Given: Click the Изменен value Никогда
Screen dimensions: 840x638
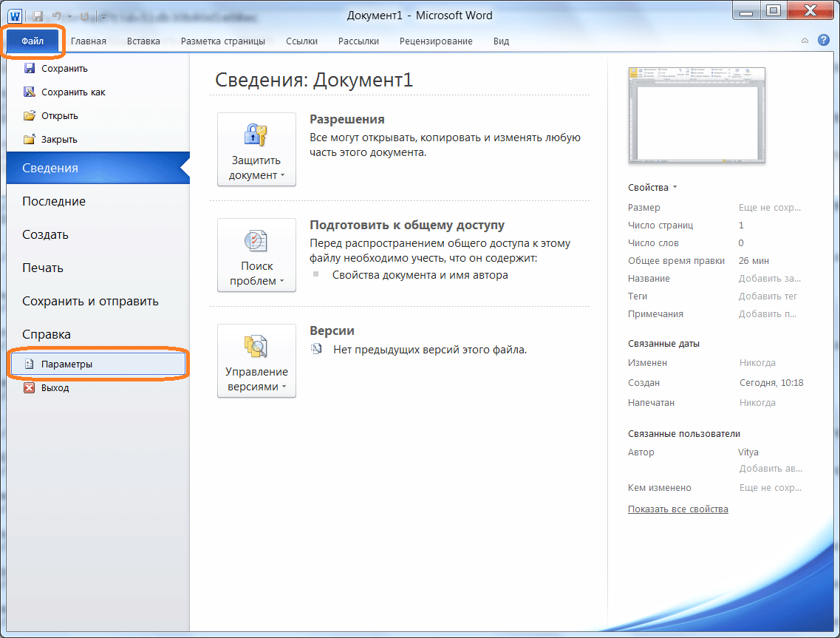Looking at the screenshot, I should (757, 362).
